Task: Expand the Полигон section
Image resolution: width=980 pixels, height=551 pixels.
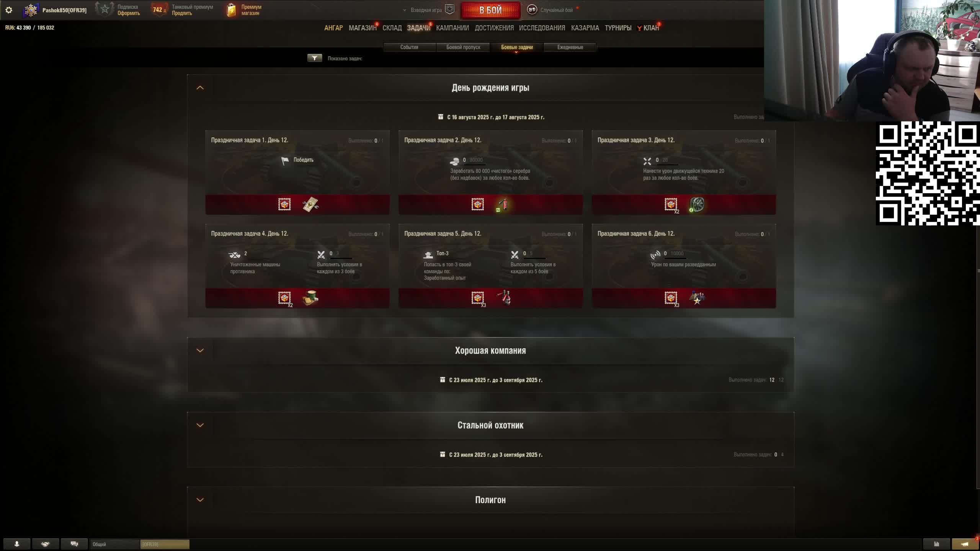Action: [x=200, y=500]
